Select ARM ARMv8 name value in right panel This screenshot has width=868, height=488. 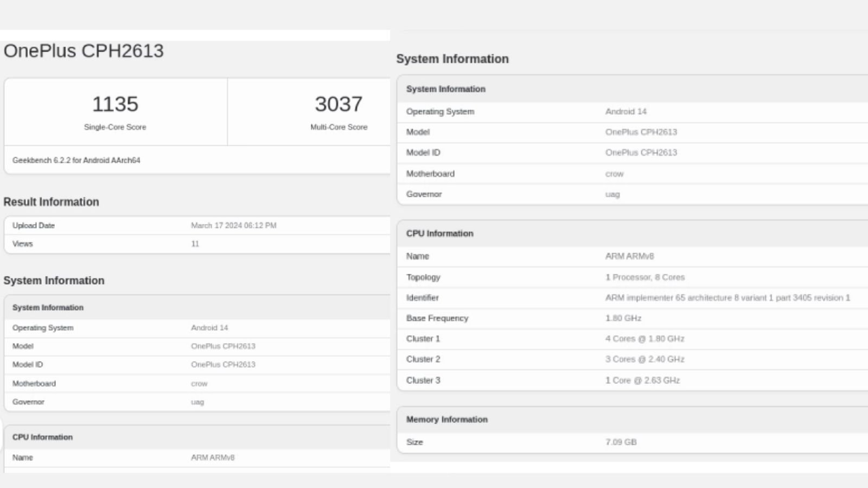630,256
